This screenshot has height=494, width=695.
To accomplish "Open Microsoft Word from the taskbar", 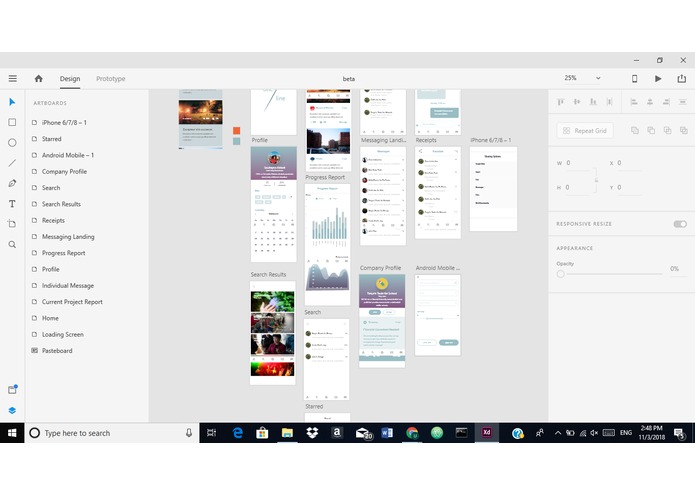I will pos(387,433).
